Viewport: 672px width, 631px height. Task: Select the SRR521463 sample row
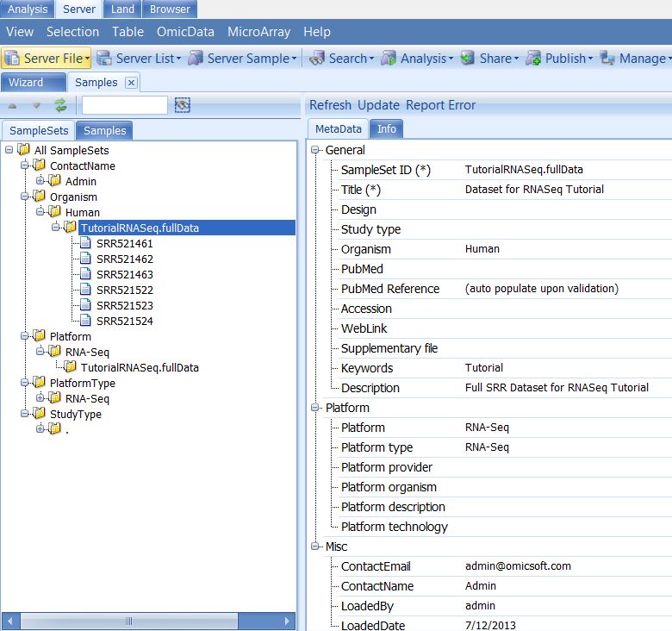pos(124,274)
